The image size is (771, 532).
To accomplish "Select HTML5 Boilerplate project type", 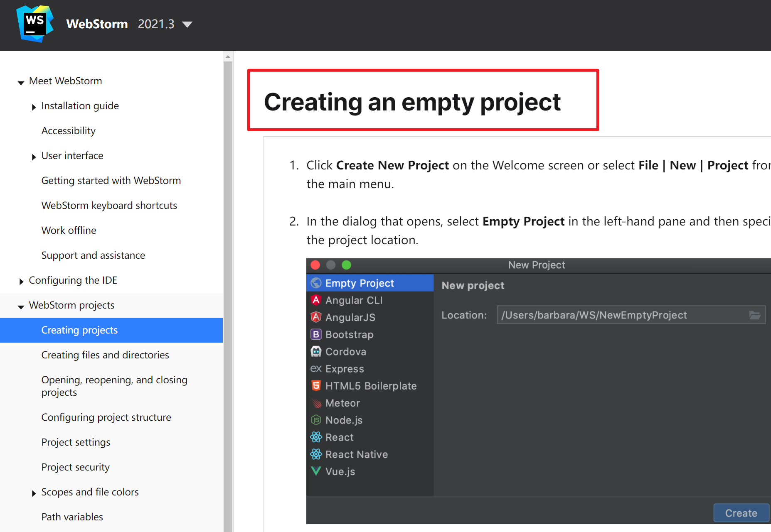I will pos(370,385).
